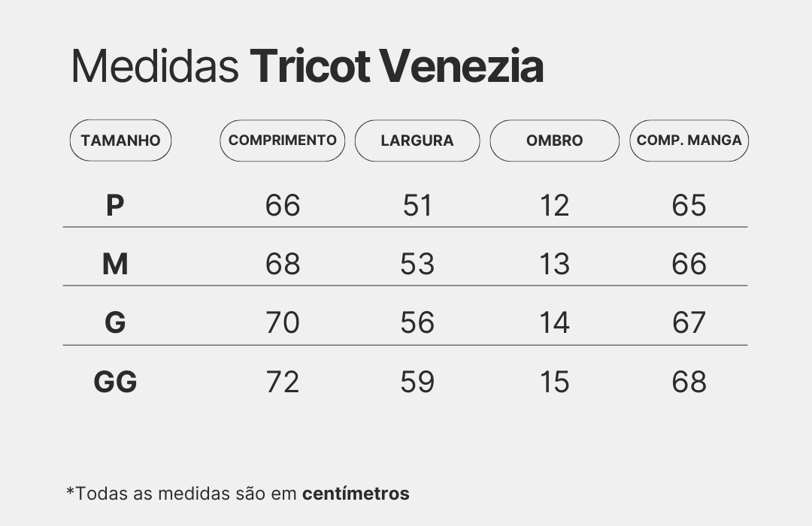Click the size G row label
Screen dimensions: 812x526
pyautogui.click(x=115, y=322)
